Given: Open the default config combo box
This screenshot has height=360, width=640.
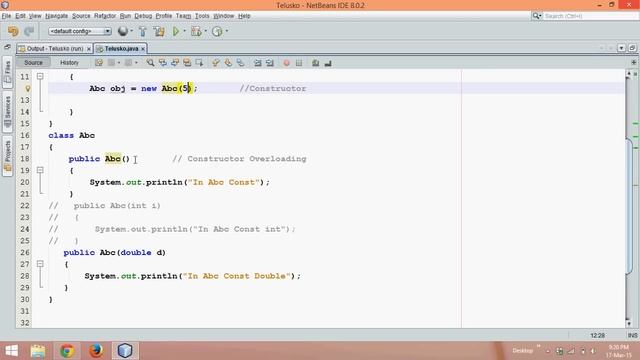Looking at the screenshot, I should pyautogui.click(x=80, y=31).
